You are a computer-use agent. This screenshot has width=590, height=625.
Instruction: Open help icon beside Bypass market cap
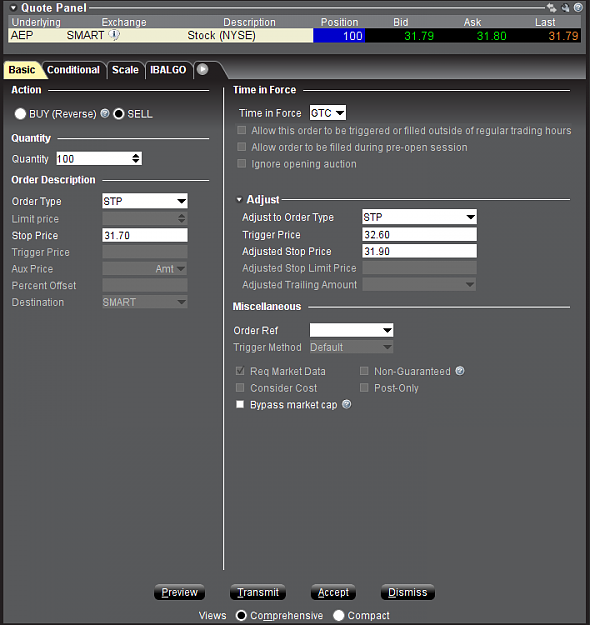347,404
